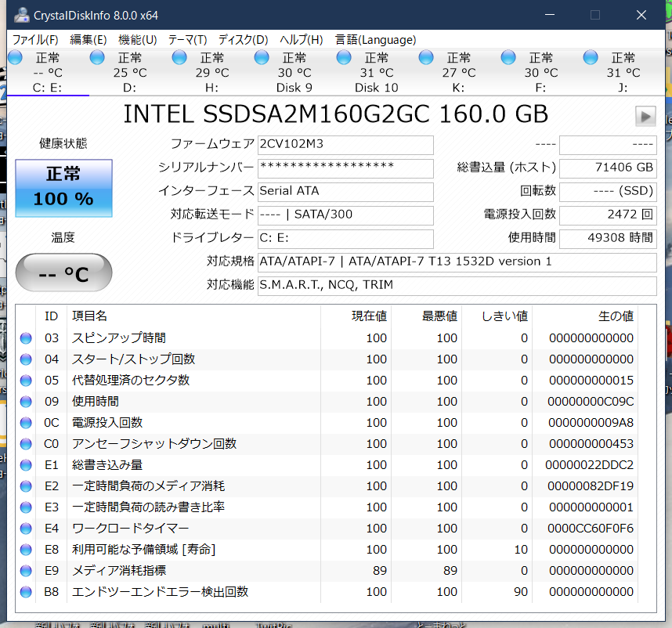Select the K: drive status icon
Image resolution: width=672 pixels, height=628 pixels.
pos(426,58)
